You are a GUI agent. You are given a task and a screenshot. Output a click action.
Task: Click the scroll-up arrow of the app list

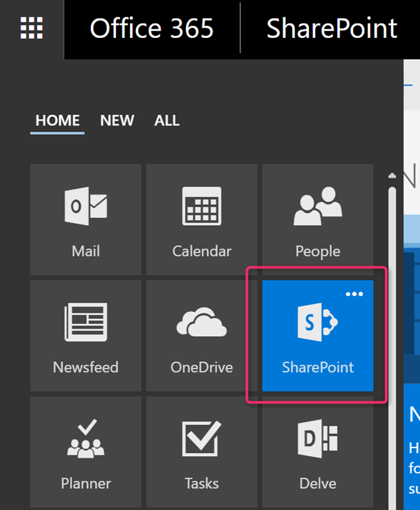[392, 176]
